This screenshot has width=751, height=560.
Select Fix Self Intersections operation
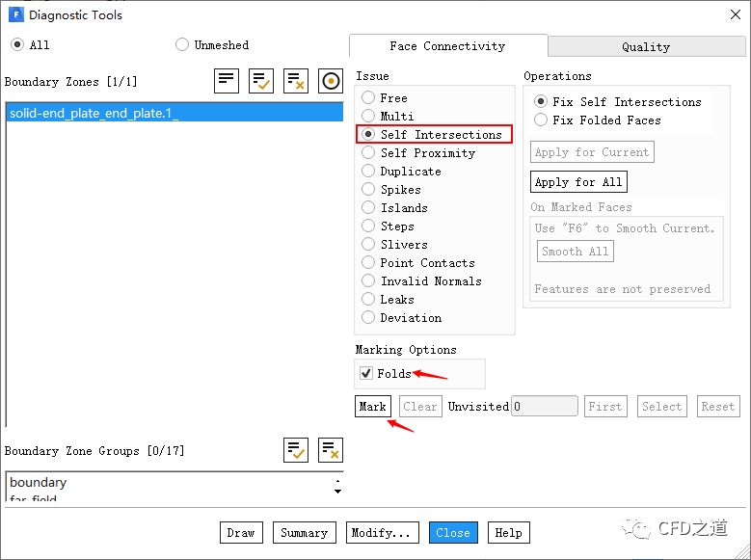pyautogui.click(x=541, y=101)
